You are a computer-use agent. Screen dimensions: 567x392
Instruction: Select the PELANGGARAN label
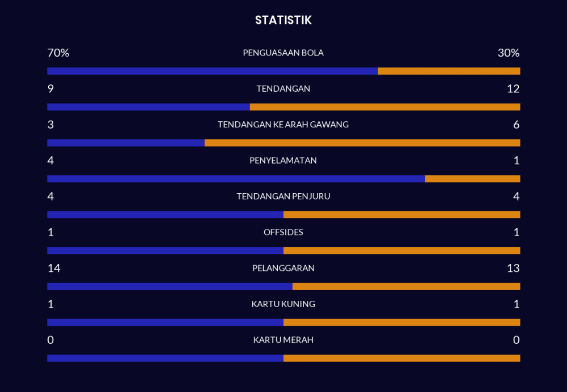(283, 268)
